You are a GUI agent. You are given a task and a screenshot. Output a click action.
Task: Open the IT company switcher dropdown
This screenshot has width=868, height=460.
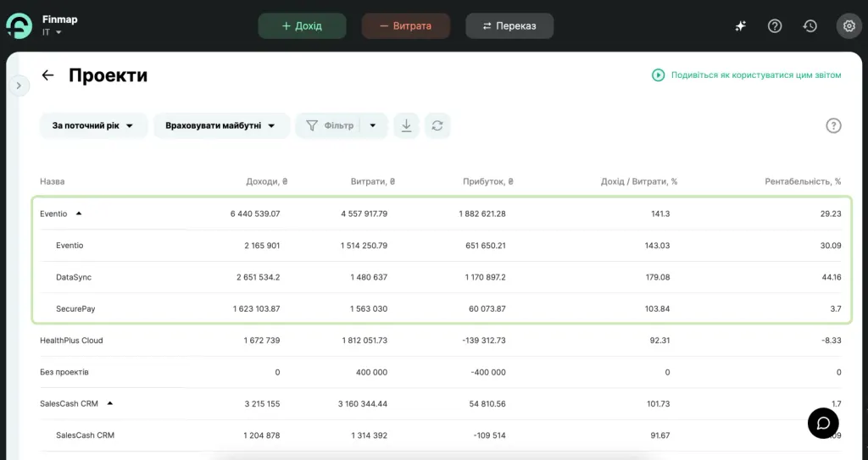tap(52, 32)
